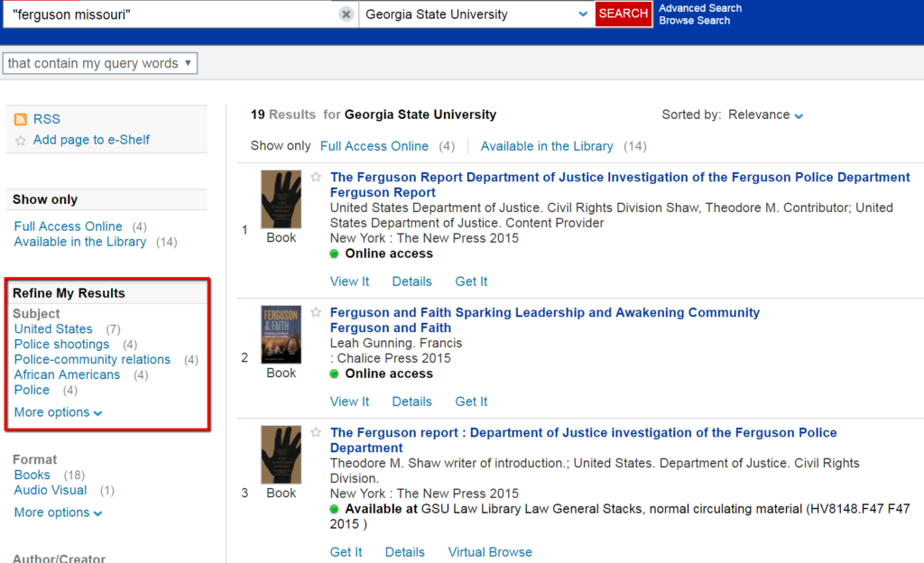924x563 pixels.
Task: Click Get It tab for result 1
Action: click(471, 281)
